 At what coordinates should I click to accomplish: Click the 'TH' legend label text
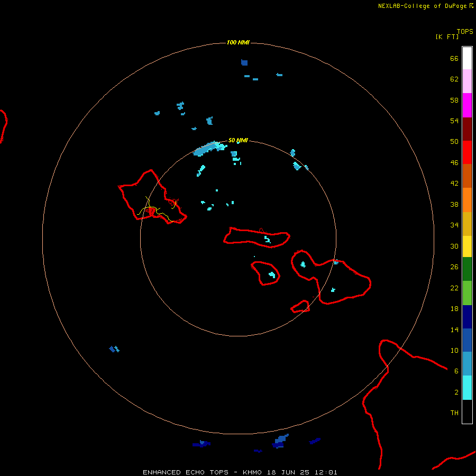(454, 413)
